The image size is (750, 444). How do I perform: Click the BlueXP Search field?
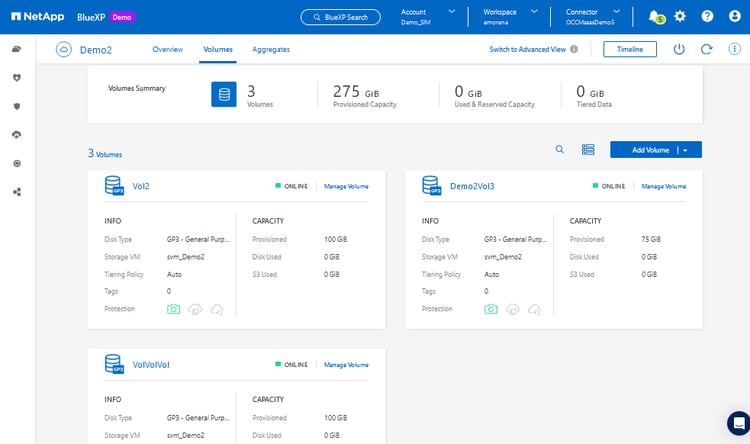[340, 17]
